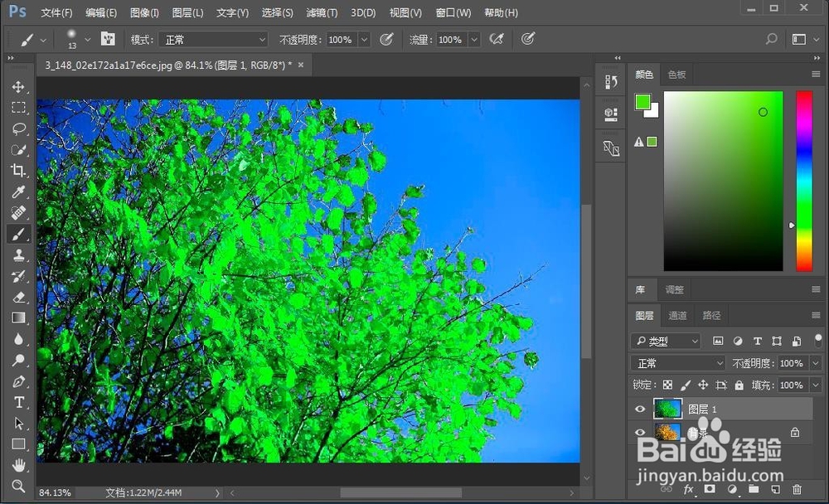
Task: Select the Rectangle shape tool
Action: pos(18,444)
